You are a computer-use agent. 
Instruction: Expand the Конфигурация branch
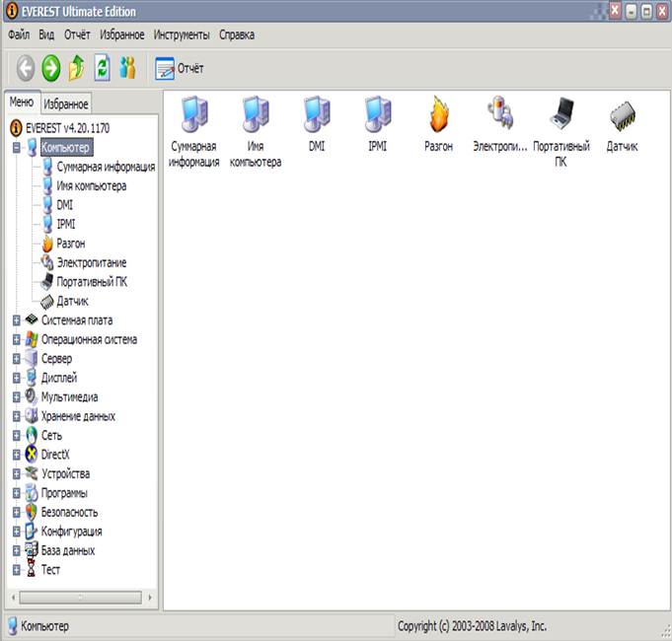tap(17, 532)
